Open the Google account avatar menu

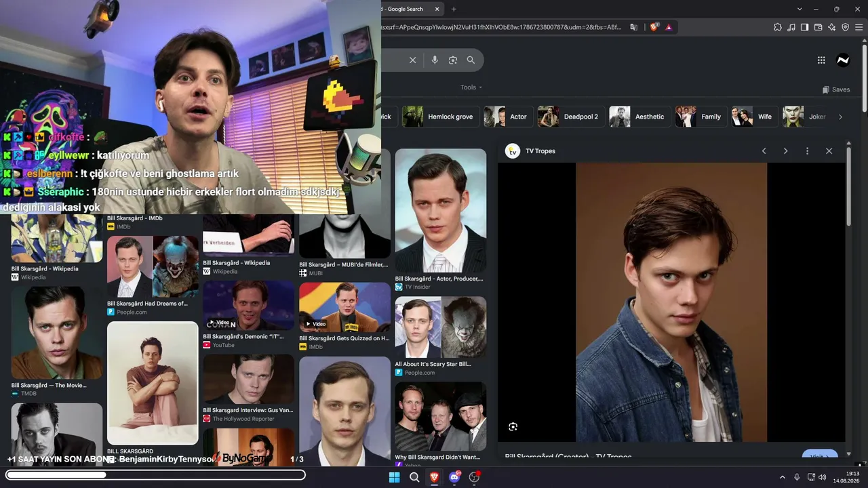[843, 60]
